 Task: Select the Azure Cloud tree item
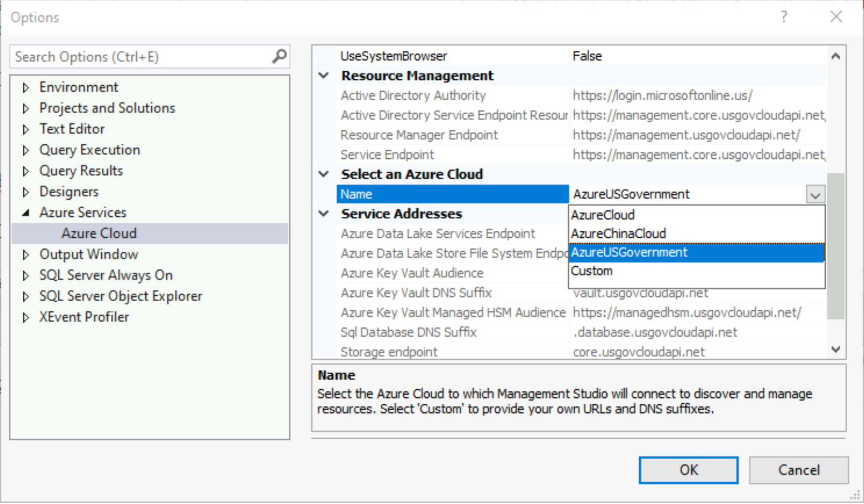click(98, 233)
